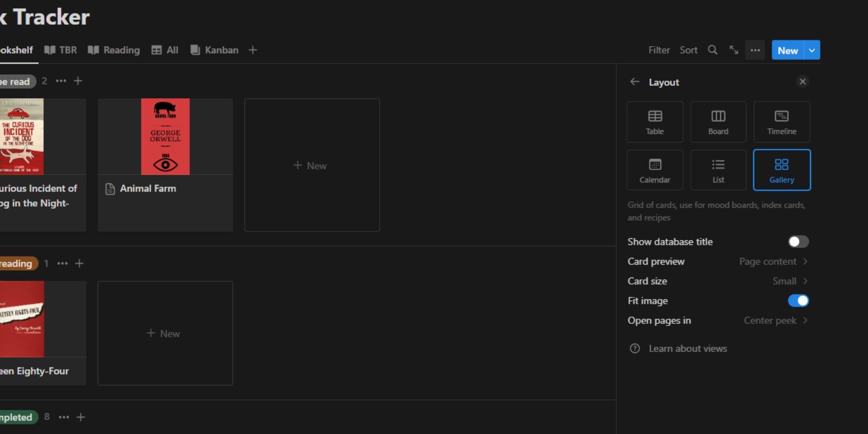Expand the New button dropdown arrow
The image size is (868, 434).
[812, 50]
